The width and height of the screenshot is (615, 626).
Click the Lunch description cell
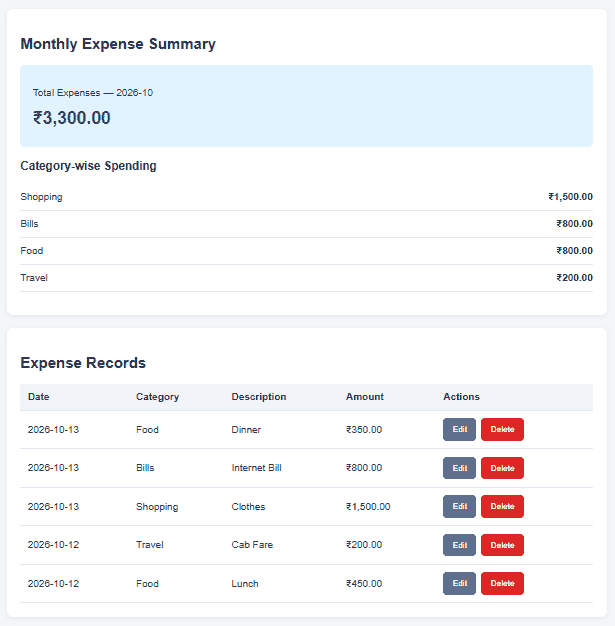[x=245, y=584]
